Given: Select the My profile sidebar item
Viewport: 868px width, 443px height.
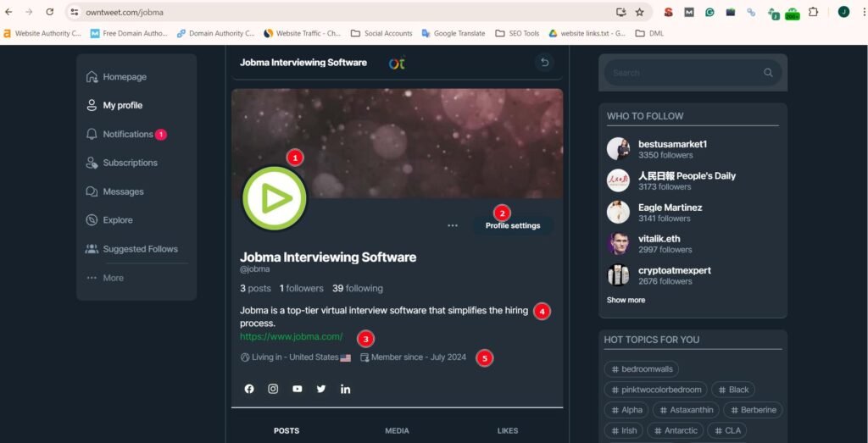Looking at the screenshot, I should [114, 105].
